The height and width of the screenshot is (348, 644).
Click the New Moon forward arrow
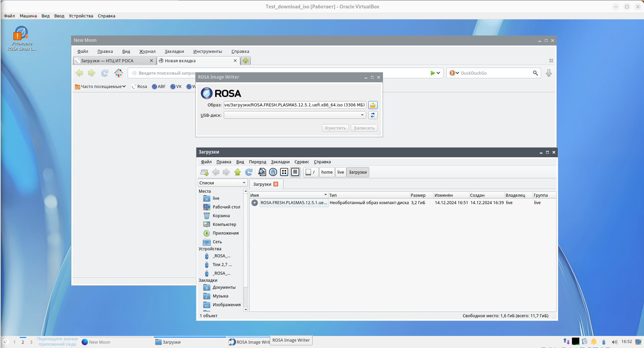pos(91,73)
